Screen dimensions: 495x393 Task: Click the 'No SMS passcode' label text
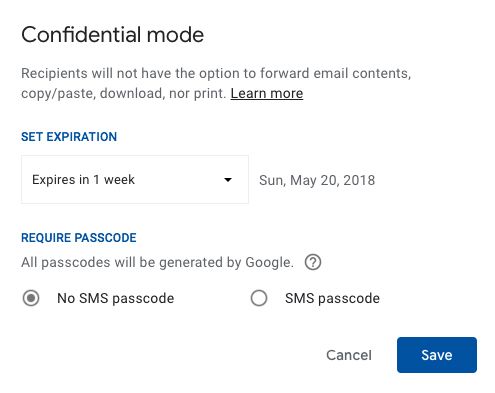(116, 298)
